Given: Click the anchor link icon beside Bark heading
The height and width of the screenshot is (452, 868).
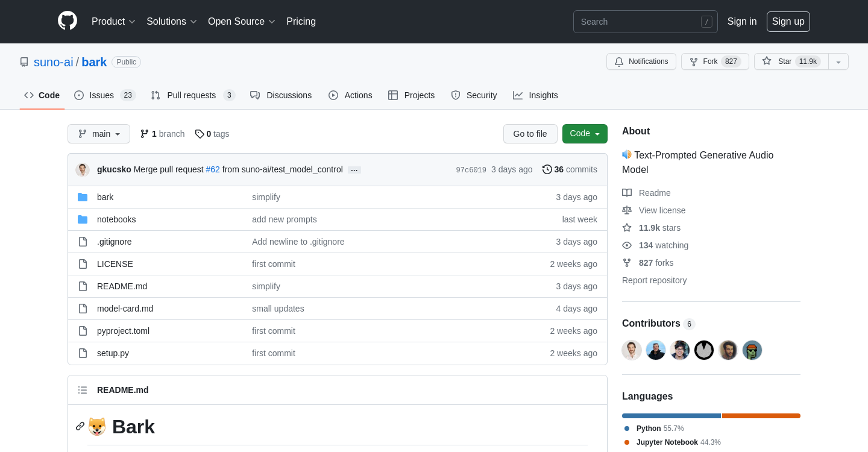Looking at the screenshot, I should (80, 426).
